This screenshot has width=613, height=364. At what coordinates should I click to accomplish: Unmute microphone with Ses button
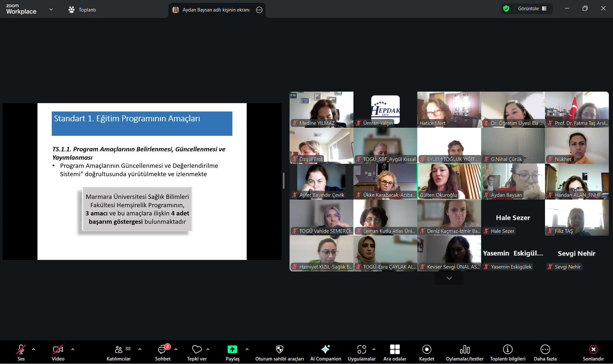[x=21, y=349]
